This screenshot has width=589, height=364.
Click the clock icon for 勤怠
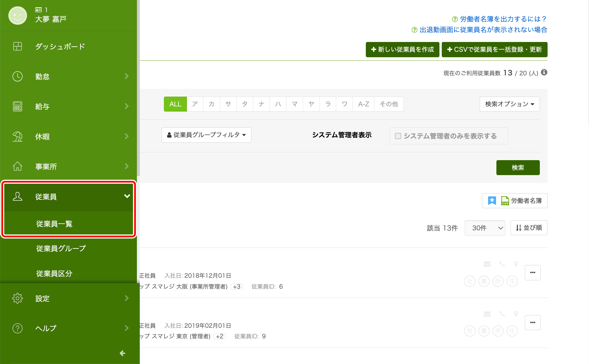point(18,76)
